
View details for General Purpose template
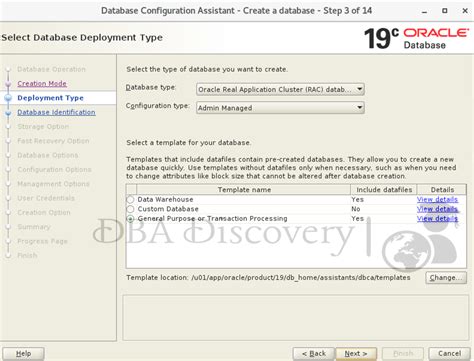(x=437, y=219)
